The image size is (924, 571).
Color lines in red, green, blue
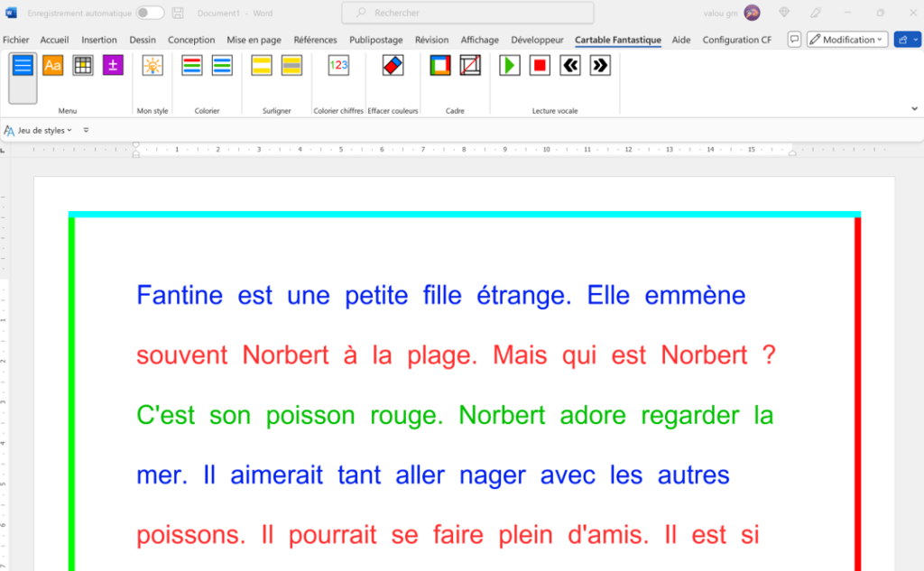[x=192, y=66]
